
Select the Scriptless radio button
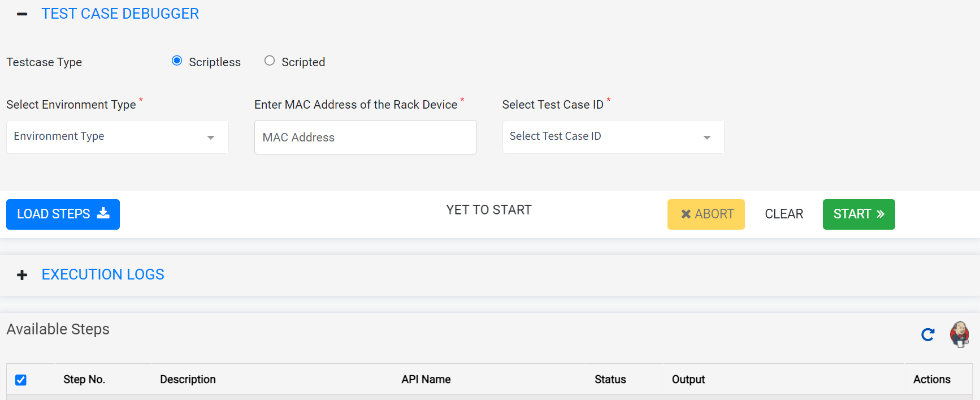click(x=177, y=61)
